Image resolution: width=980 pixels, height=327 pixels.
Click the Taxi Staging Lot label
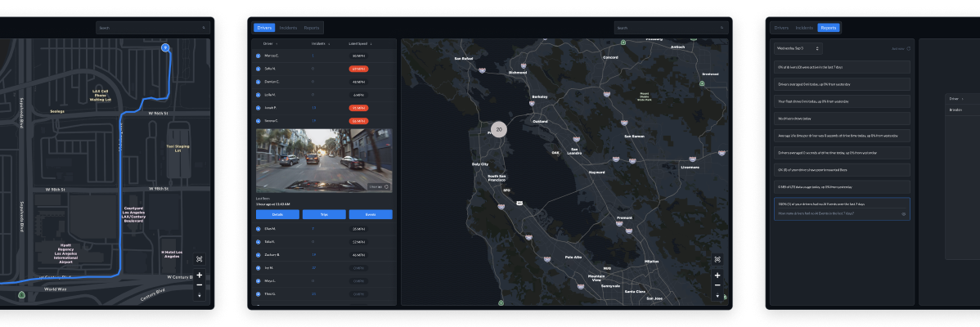pos(178,149)
